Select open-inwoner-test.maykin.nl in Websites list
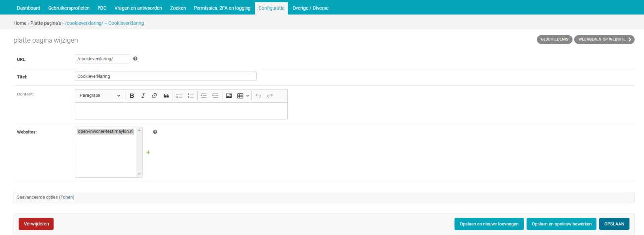Image resolution: width=644 pixels, height=235 pixels. click(105, 131)
